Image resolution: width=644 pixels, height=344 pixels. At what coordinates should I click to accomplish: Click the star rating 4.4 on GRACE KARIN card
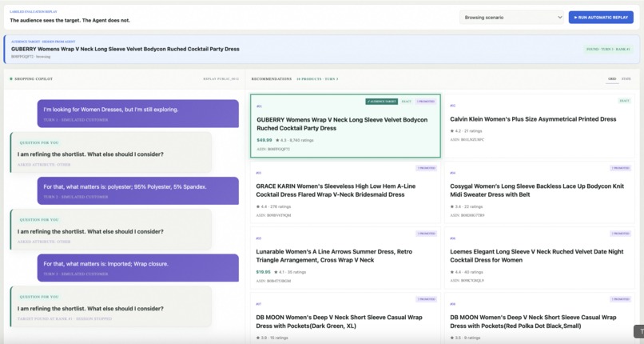(x=273, y=206)
